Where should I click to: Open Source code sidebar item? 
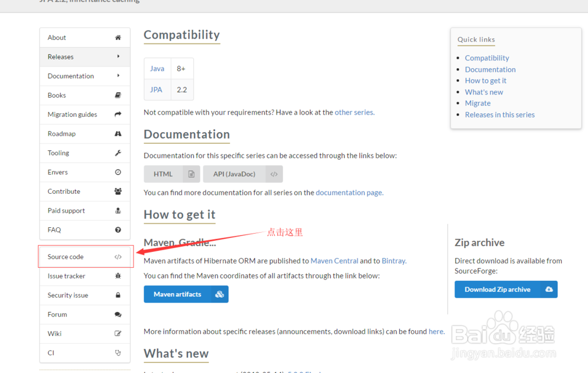[x=85, y=257]
